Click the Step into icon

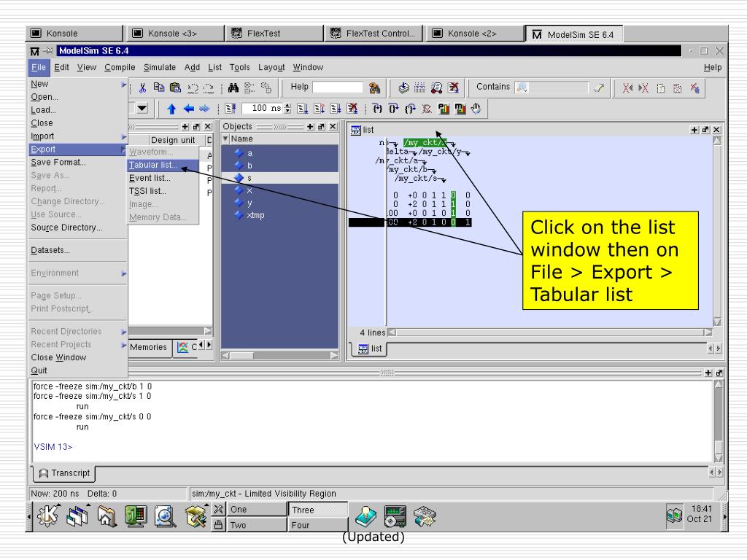pos(377,109)
